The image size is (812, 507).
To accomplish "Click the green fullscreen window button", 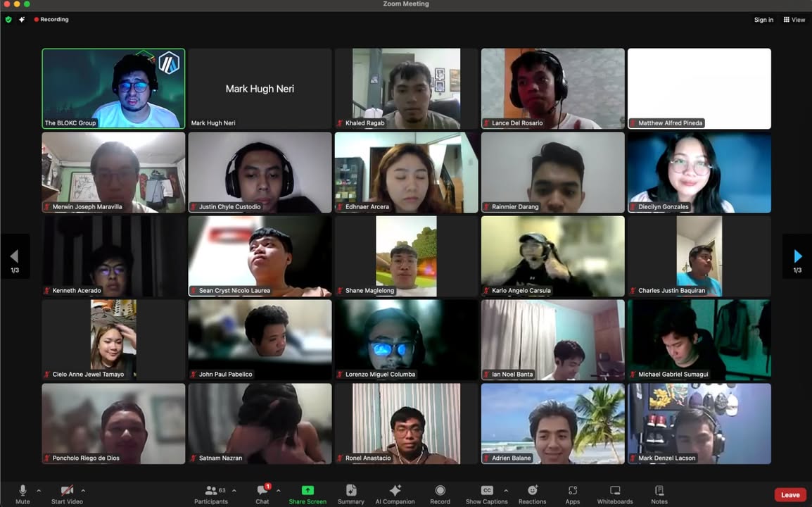I will coord(27,4).
